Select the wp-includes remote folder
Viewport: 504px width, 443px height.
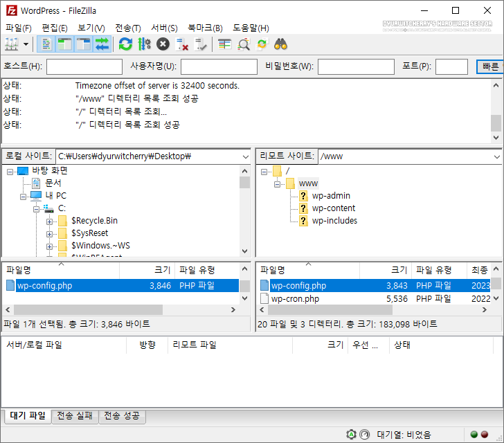pos(334,221)
